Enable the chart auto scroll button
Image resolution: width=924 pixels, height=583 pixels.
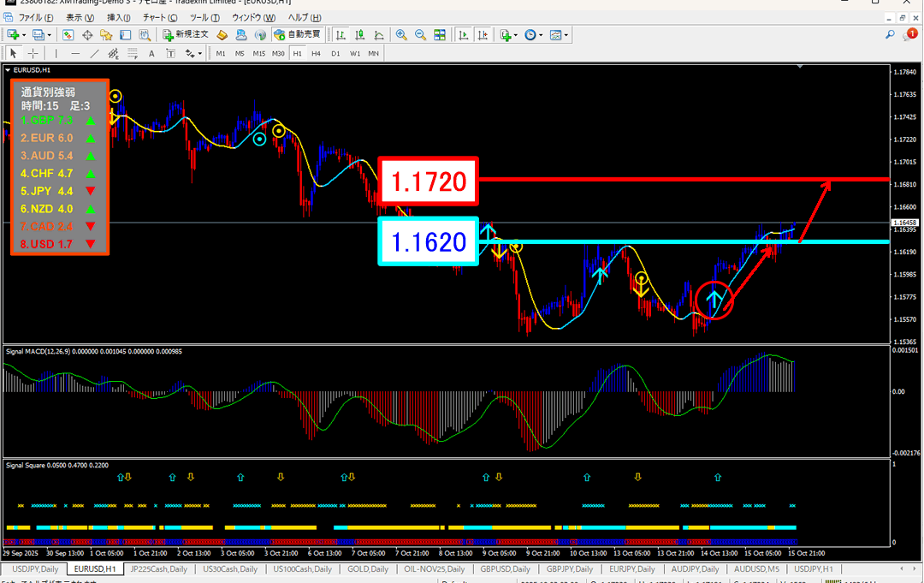(463, 34)
